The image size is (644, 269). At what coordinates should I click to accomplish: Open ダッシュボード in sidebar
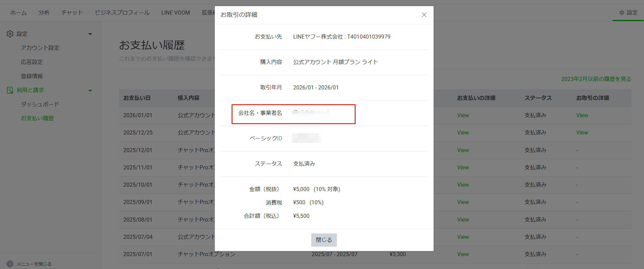(x=40, y=104)
